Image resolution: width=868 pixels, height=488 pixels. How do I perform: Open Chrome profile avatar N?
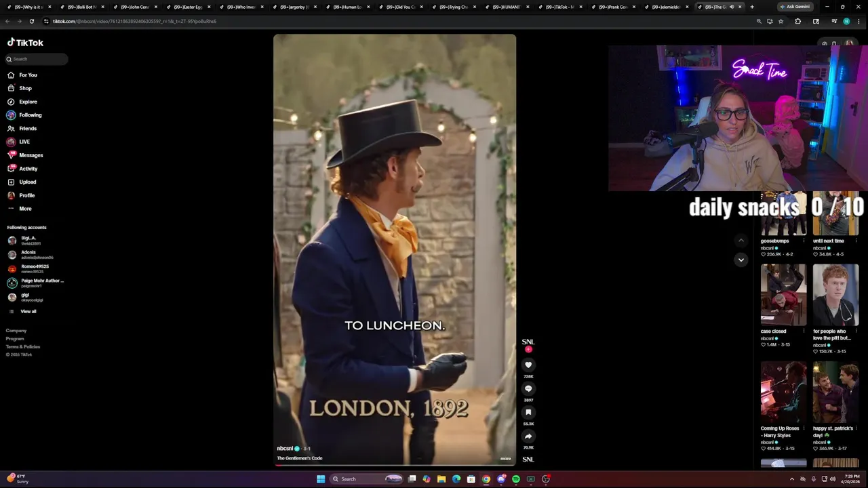coord(846,21)
